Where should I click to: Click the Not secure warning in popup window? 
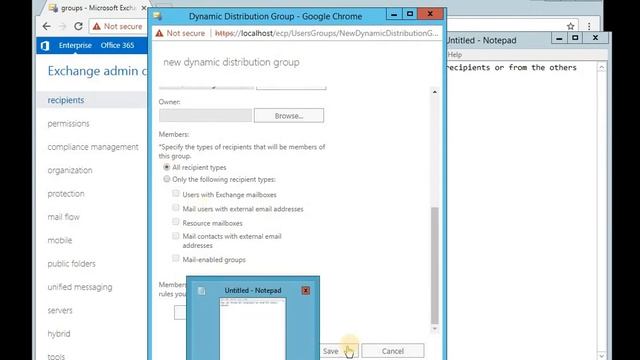(180, 33)
